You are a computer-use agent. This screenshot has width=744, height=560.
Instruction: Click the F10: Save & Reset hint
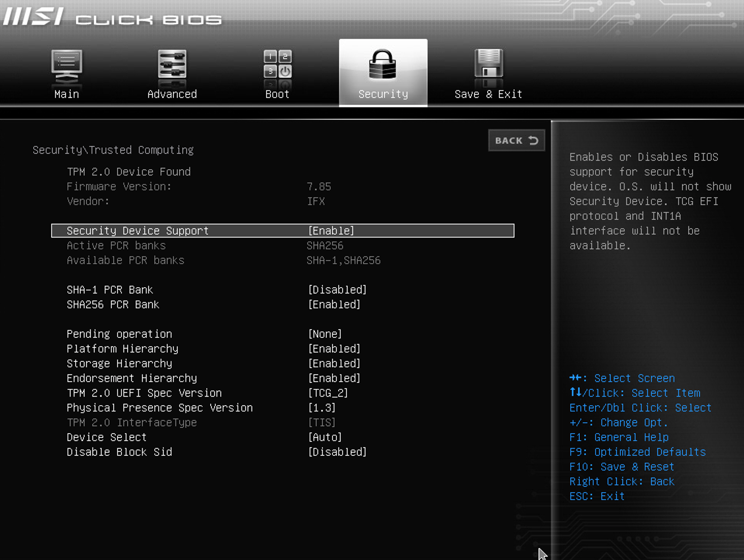click(x=622, y=467)
